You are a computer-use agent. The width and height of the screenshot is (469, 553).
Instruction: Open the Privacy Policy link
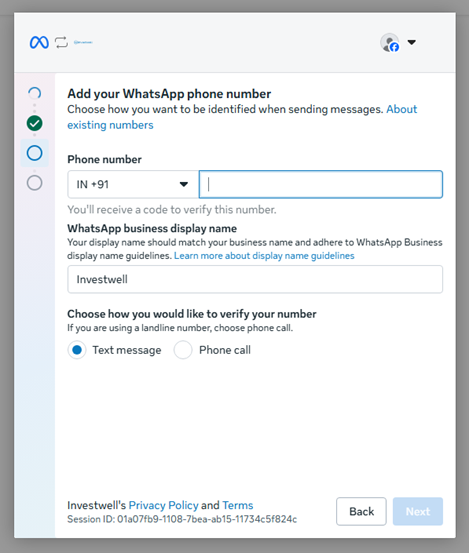(x=164, y=505)
